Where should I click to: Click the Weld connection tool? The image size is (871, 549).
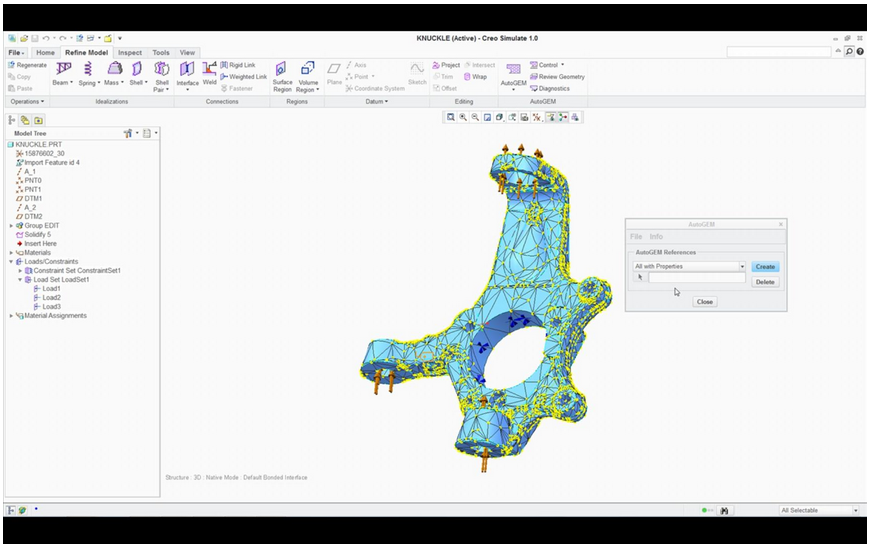click(209, 70)
